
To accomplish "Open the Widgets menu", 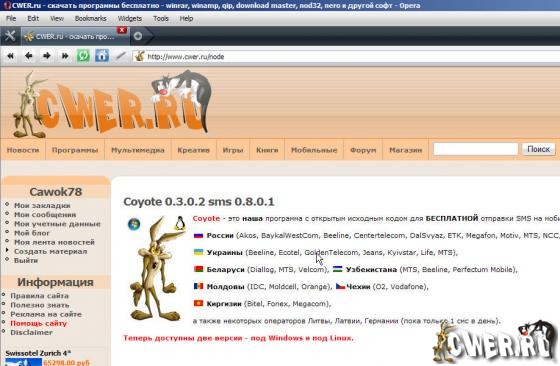I will (x=130, y=18).
